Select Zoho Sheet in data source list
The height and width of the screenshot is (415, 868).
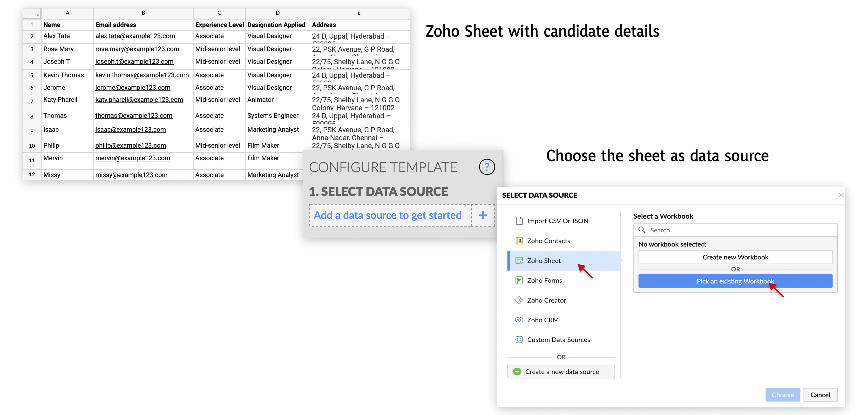tap(543, 261)
